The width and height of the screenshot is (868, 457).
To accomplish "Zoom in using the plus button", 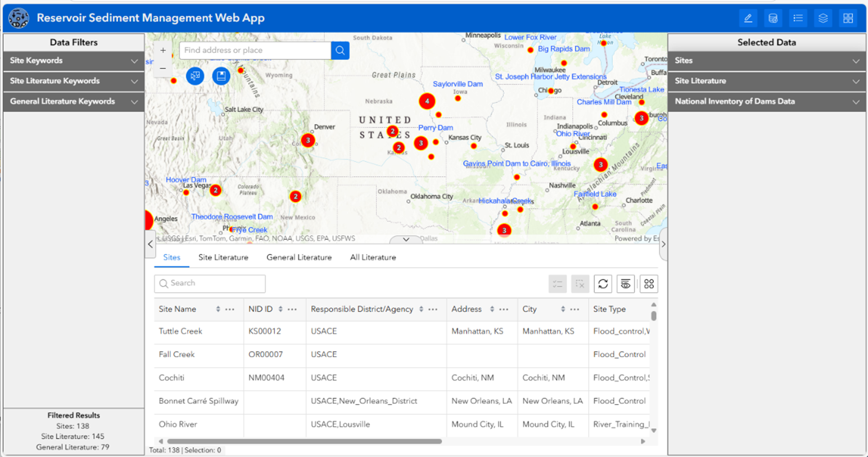I will click(163, 50).
